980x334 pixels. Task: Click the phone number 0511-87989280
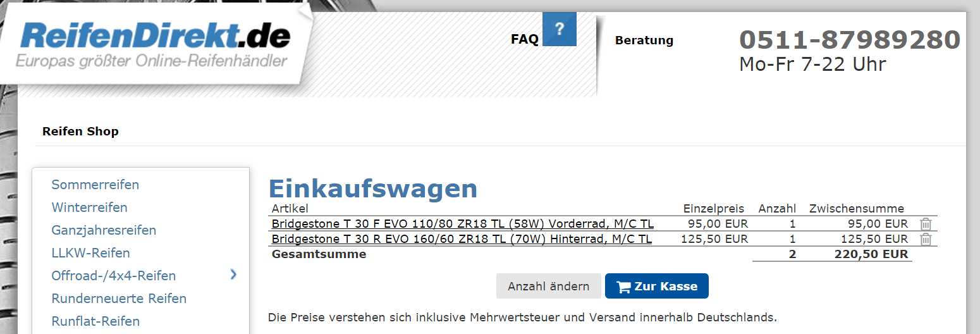(x=850, y=40)
